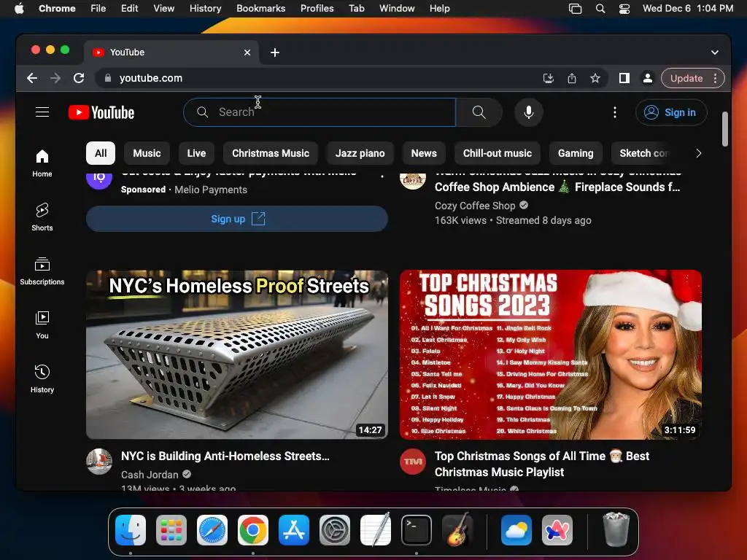This screenshot has width=747, height=560.
Task: Play Top Christmas Songs 2023 thumbnail
Action: (551, 354)
